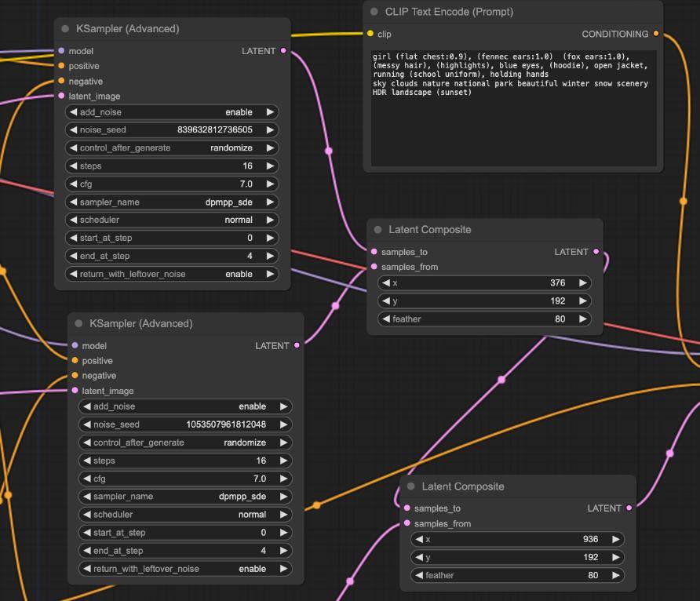700x601 pixels.
Task: Increase steps with the right arrow on the upper KSampler
Action: (270, 166)
